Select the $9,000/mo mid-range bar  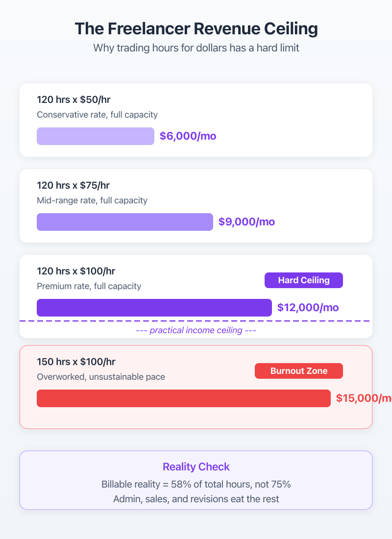(x=124, y=222)
